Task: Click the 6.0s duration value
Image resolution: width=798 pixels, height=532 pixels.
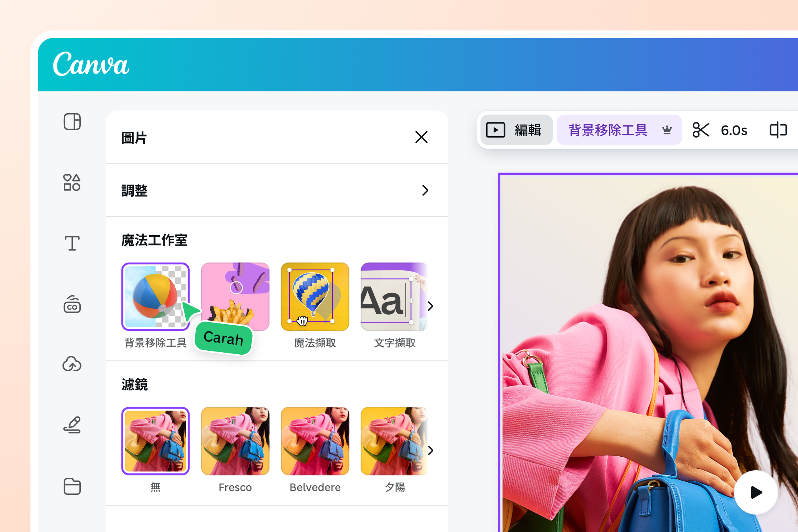Action: coord(734,130)
